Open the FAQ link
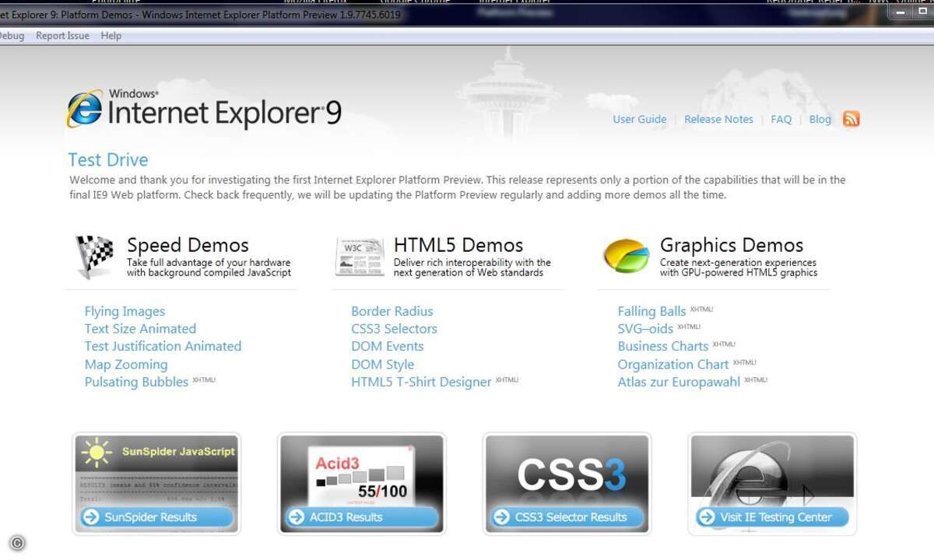This screenshot has width=934, height=560. pos(781,119)
